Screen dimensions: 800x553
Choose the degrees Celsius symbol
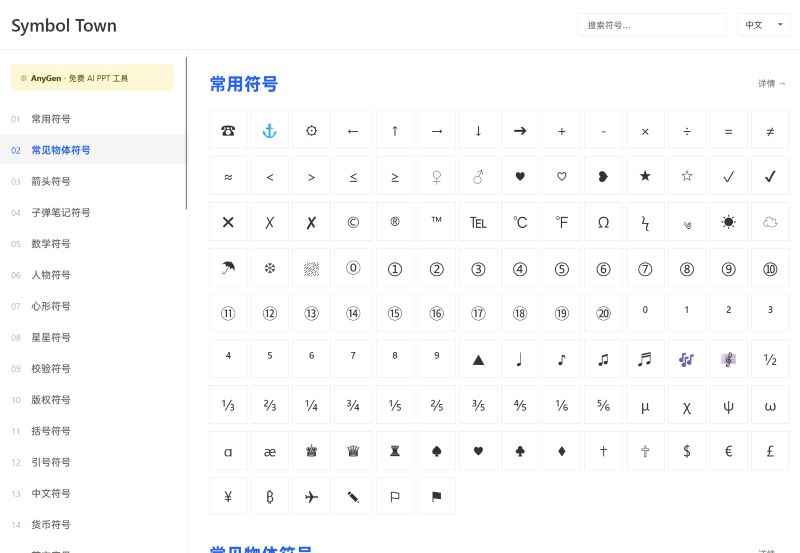pyautogui.click(x=520, y=222)
